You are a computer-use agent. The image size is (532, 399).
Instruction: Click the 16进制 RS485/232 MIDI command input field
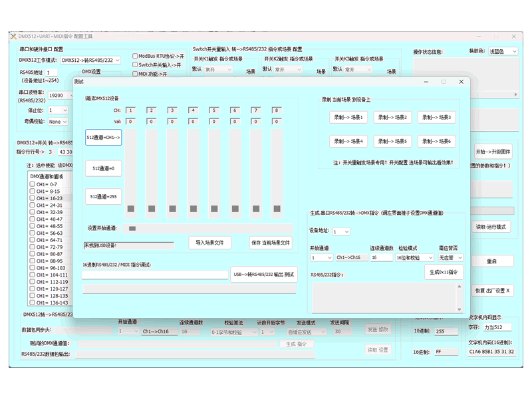(155, 274)
